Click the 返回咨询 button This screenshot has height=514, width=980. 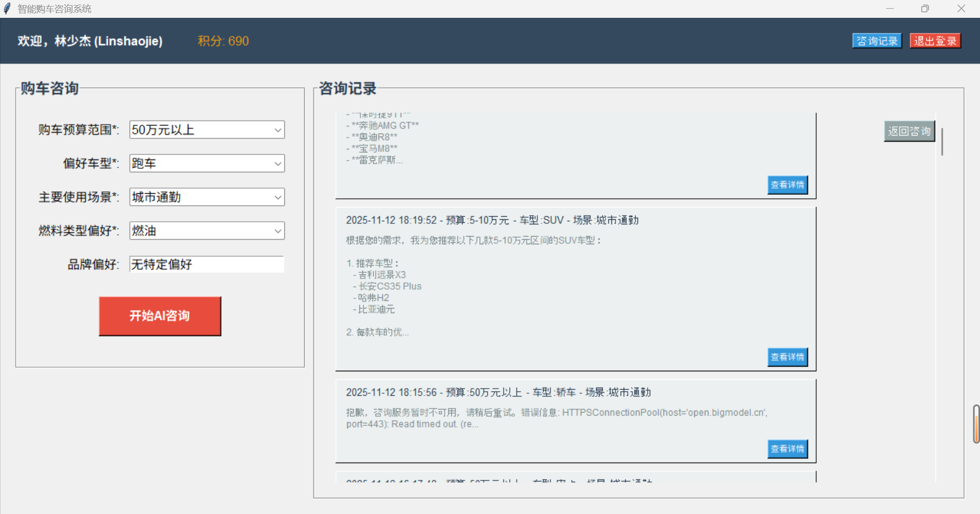909,131
